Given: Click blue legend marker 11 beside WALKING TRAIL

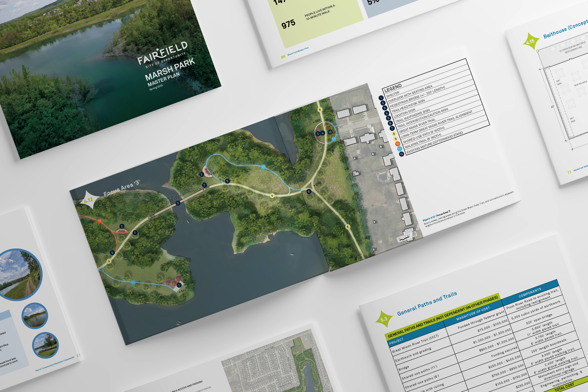Looking at the screenshot, I should (x=400, y=149).
